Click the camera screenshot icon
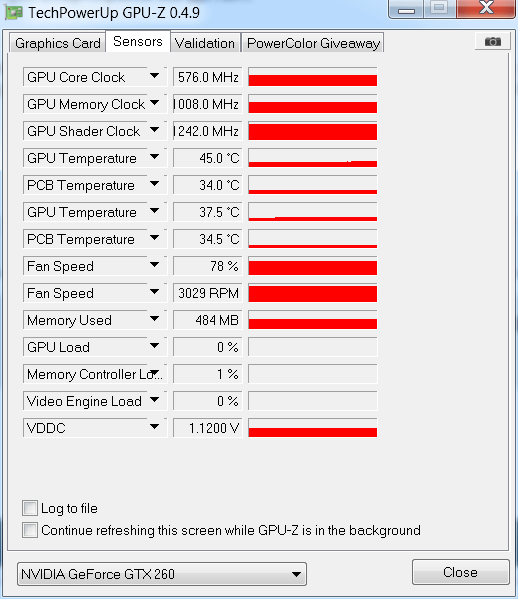This screenshot has height=599, width=518. coord(493,41)
